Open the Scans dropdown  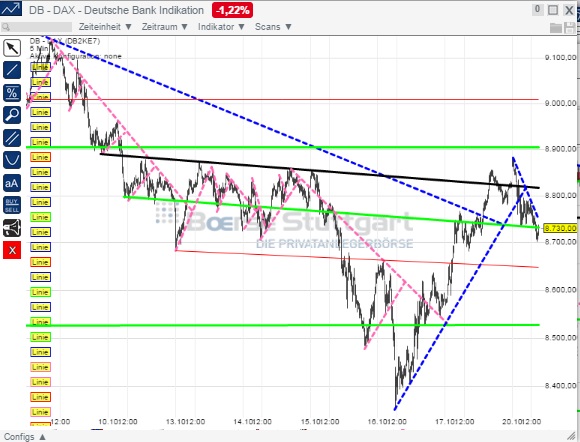[273, 27]
